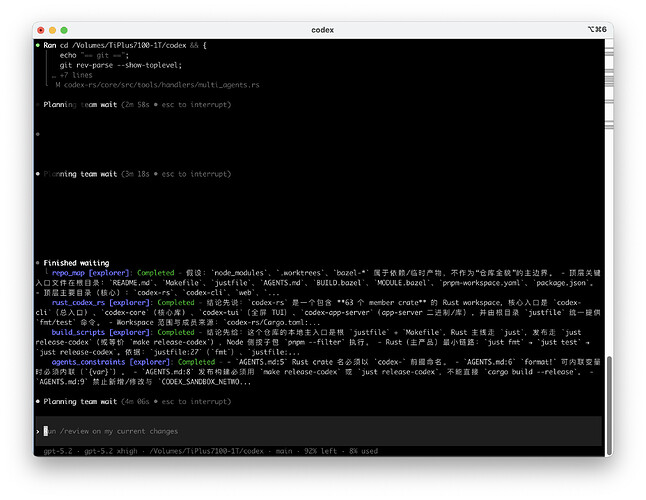Click the build_scripts [explorer] agent label
Screen dimensions: 646x500
(101, 332)
